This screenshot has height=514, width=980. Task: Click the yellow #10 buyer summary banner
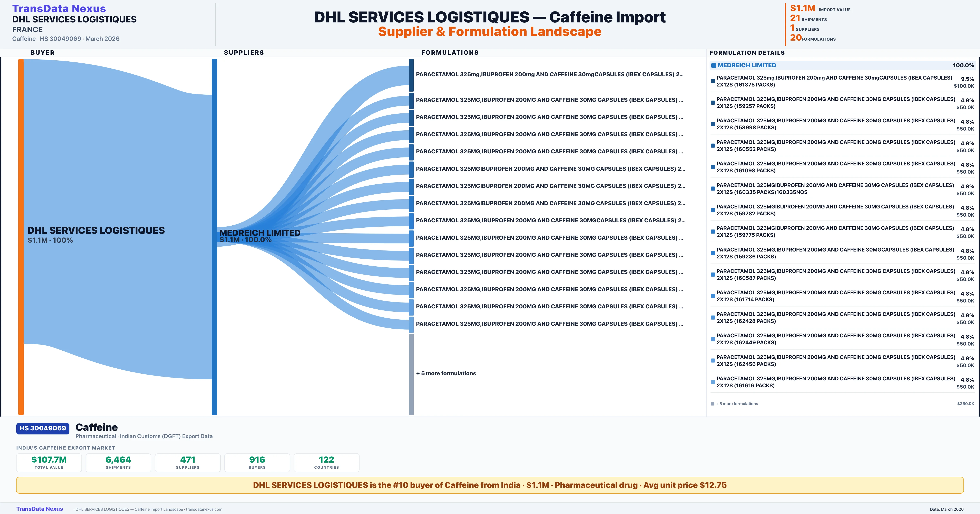click(x=490, y=485)
